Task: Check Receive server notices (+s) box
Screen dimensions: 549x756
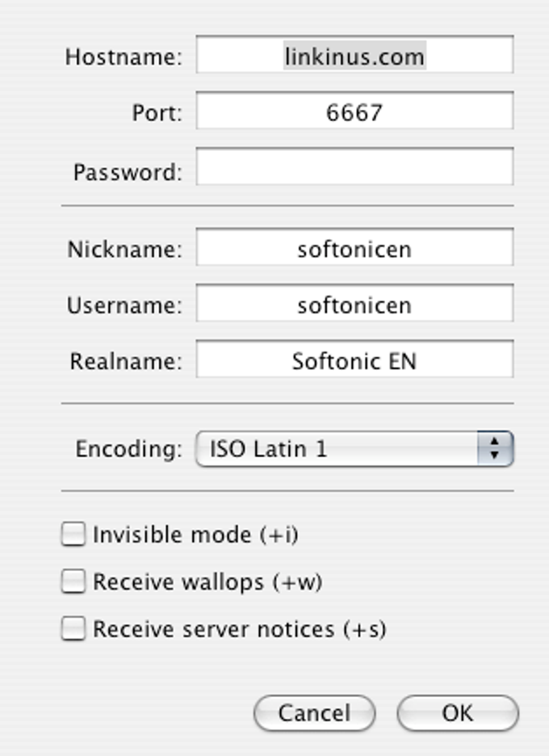Action: tap(73, 628)
